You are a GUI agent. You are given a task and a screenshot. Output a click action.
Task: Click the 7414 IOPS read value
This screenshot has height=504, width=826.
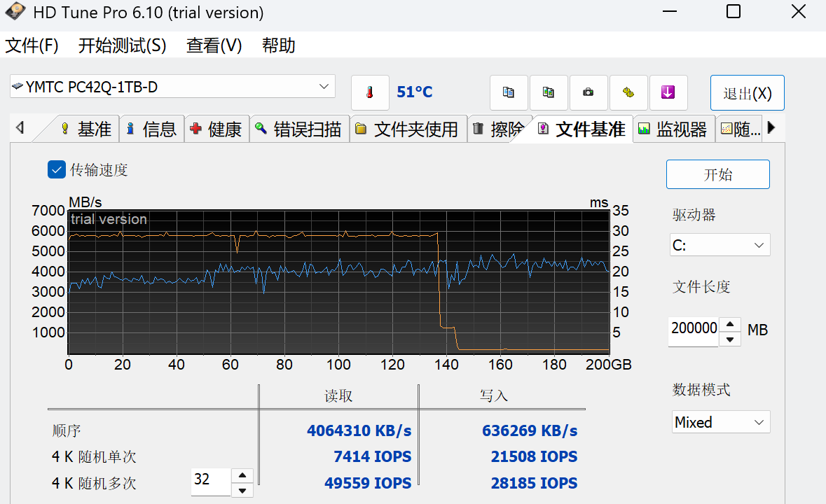pyautogui.click(x=373, y=456)
